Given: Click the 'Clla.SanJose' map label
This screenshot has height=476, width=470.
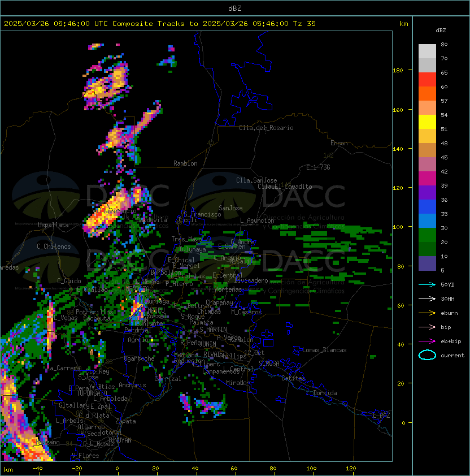Looking at the screenshot, I should coord(256,180).
